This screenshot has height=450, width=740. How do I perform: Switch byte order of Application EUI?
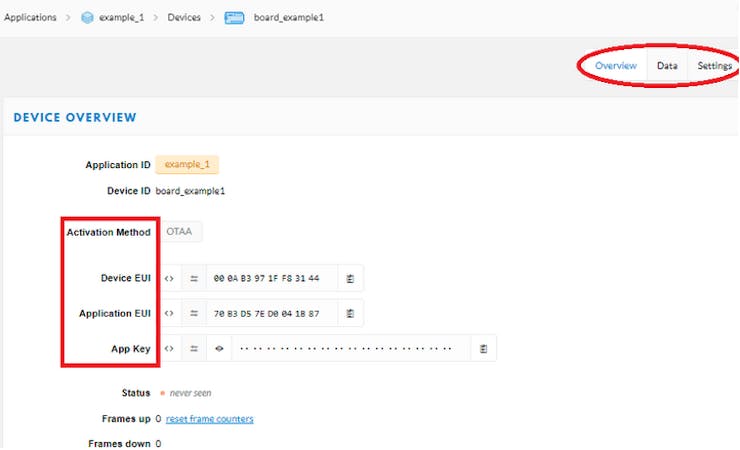click(194, 313)
